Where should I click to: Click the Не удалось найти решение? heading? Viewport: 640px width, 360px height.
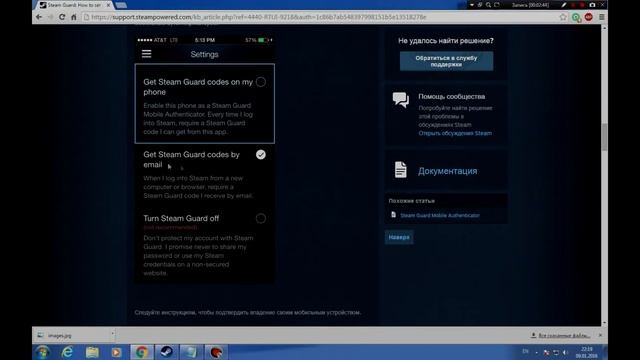[446, 41]
